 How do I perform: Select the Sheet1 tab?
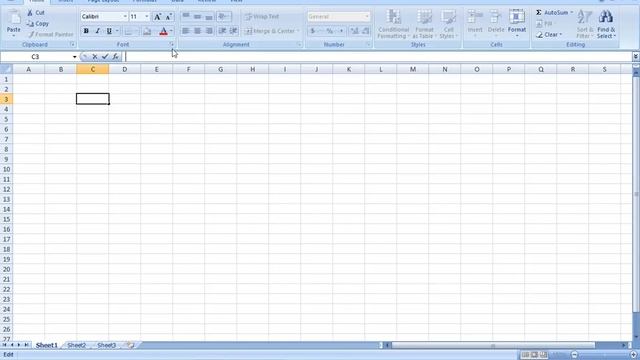coord(47,345)
